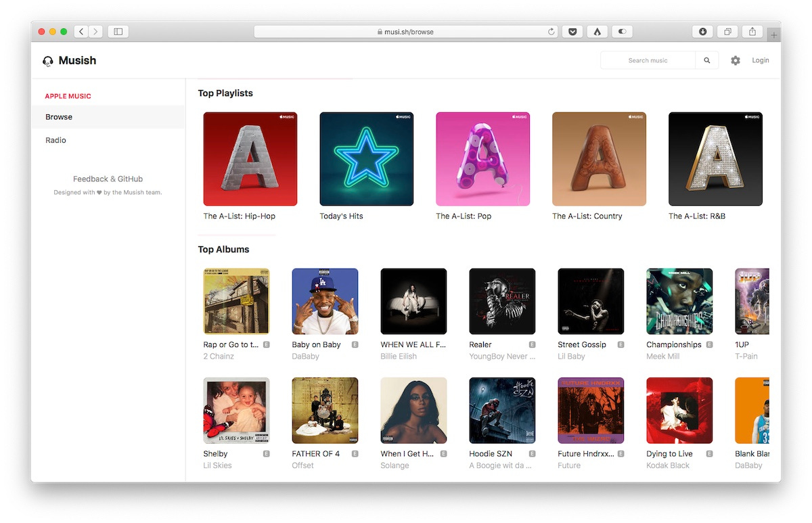Screen dimensions: 812x523
Task: Open the Street Gossip album art
Action: 591,301
